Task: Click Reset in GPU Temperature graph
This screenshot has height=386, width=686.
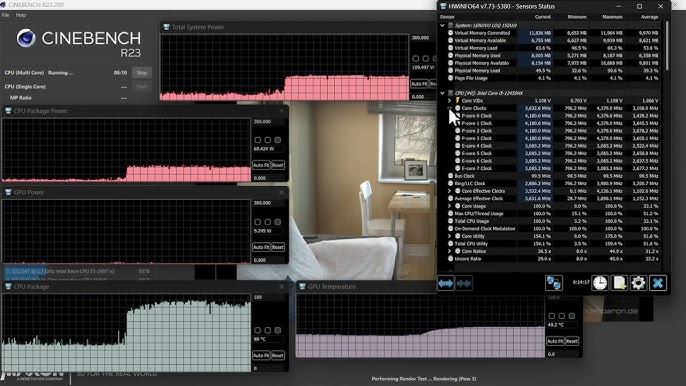Action: tap(572, 341)
